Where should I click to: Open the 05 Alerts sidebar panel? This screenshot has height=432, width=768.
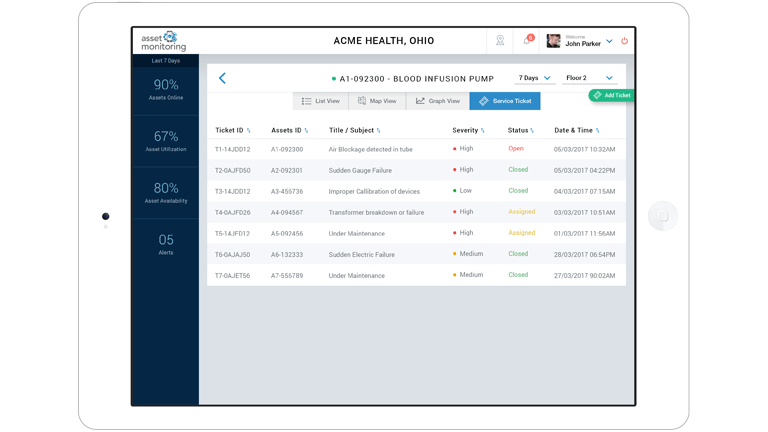coord(166,244)
